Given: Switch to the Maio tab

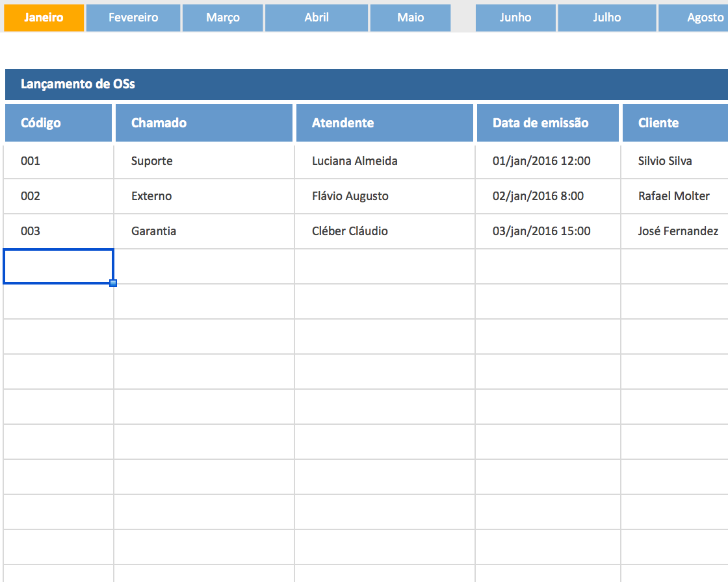Looking at the screenshot, I should pos(410,18).
